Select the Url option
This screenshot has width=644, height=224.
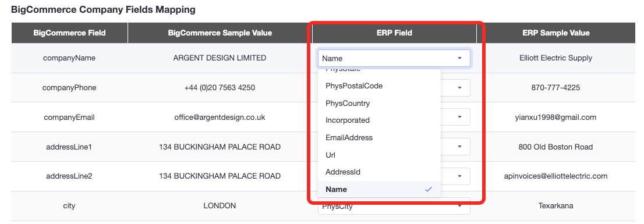click(x=379, y=155)
